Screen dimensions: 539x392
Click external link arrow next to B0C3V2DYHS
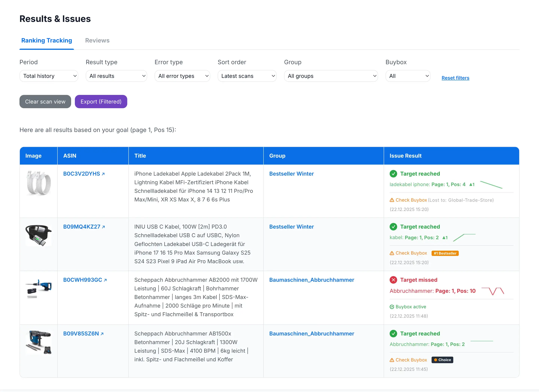pyautogui.click(x=103, y=174)
